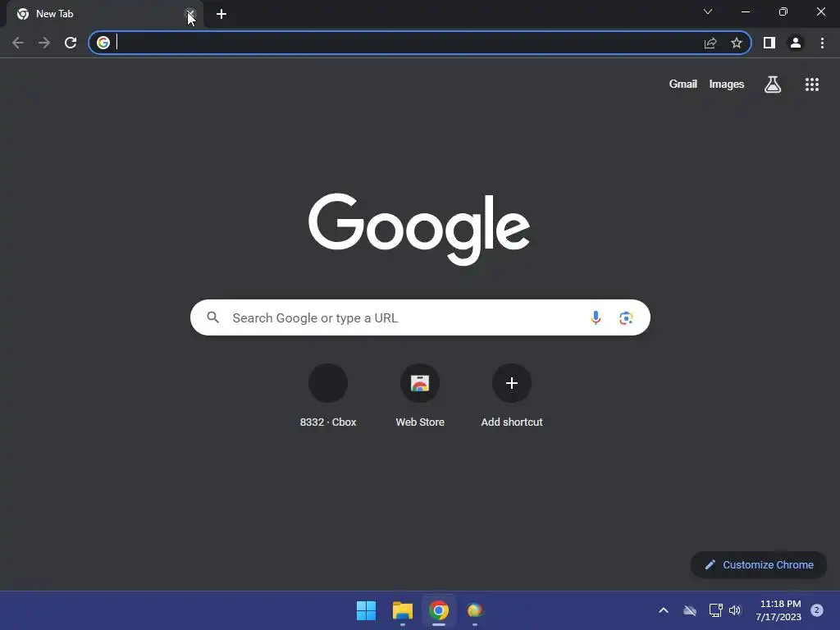Search by image with Google Lens
The width and height of the screenshot is (840, 630).
tap(626, 317)
